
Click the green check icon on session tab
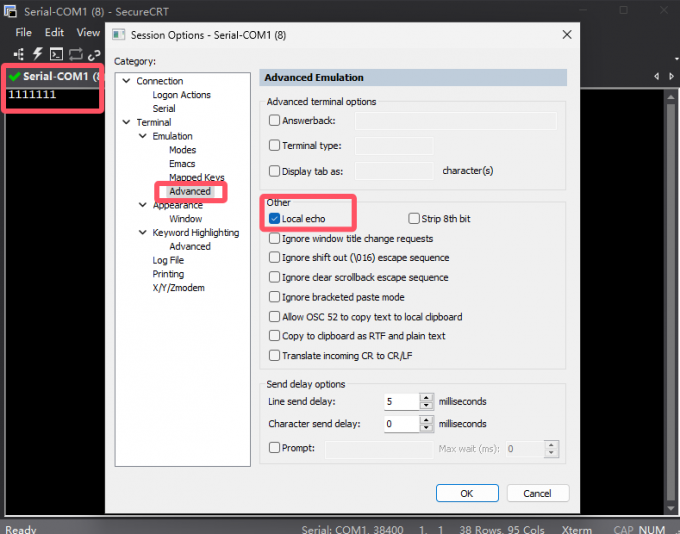14,77
